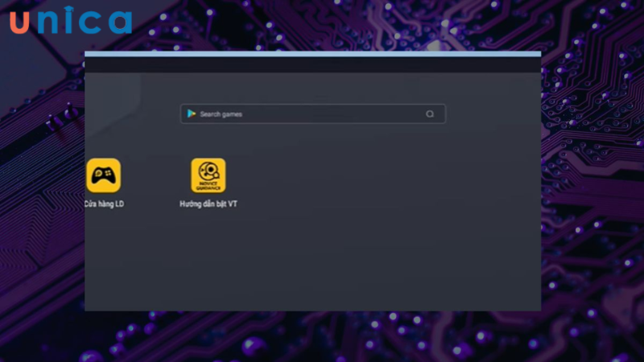
Task: Click the Hướng dẫn bật VT label
Action: [208, 204]
